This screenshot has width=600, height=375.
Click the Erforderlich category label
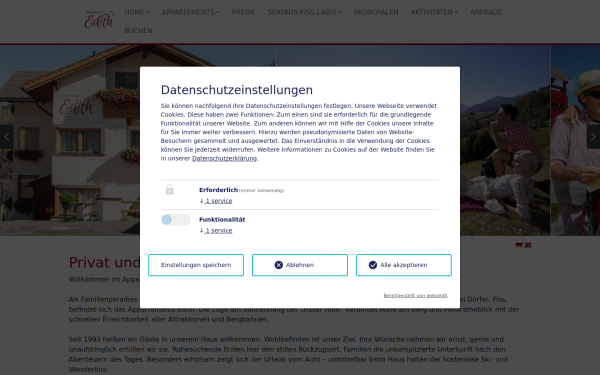click(x=218, y=190)
